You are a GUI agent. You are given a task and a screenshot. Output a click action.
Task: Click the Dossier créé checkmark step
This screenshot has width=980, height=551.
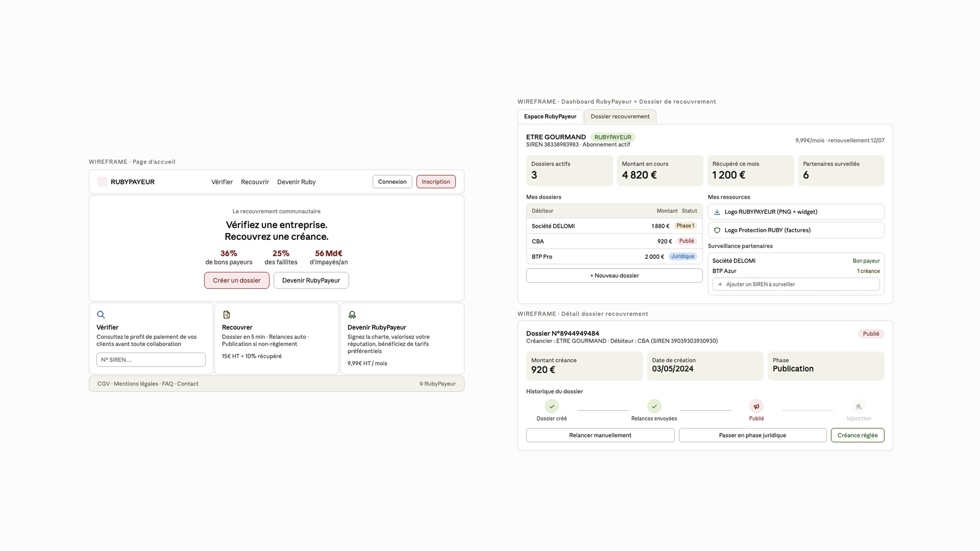pos(552,406)
